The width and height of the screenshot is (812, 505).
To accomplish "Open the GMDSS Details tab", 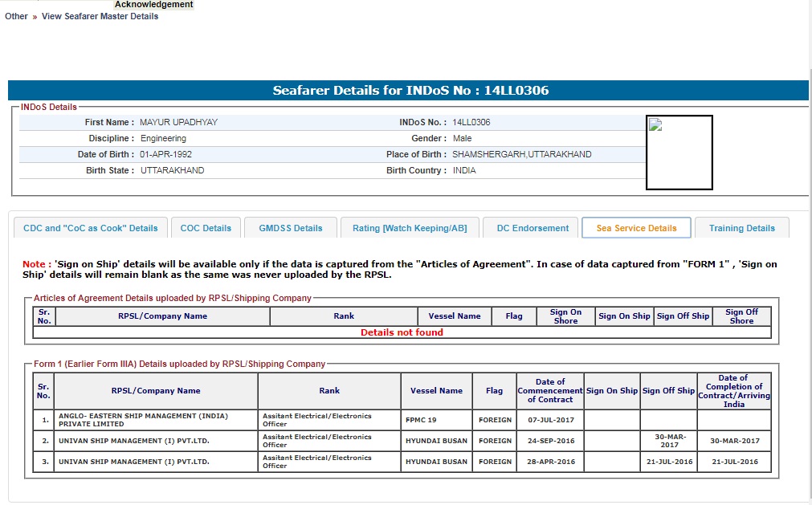I will 290,228.
